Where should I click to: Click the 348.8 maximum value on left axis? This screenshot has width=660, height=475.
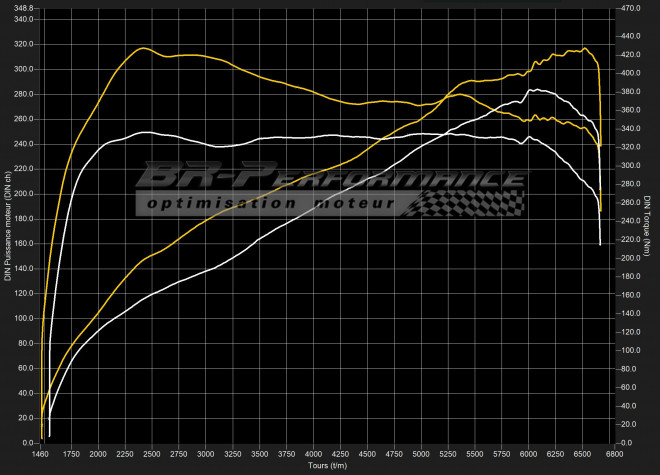[x=22, y=8]
